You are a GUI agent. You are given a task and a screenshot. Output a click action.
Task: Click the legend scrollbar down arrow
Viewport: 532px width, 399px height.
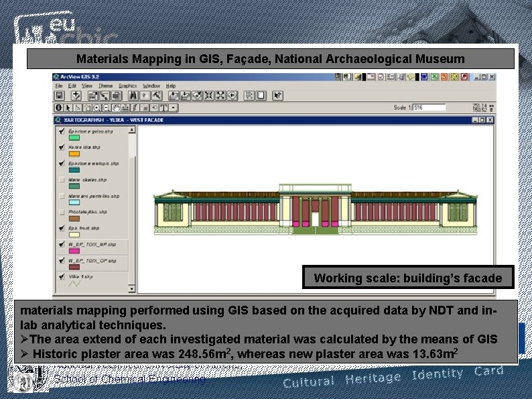pyautogui.click(x=132, y=289)
